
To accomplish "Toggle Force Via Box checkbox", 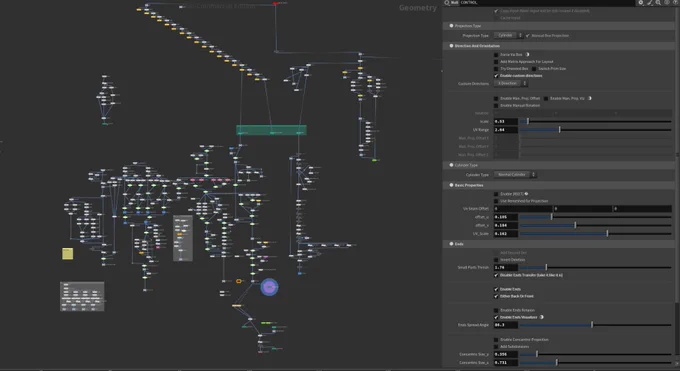I will 496,55.
